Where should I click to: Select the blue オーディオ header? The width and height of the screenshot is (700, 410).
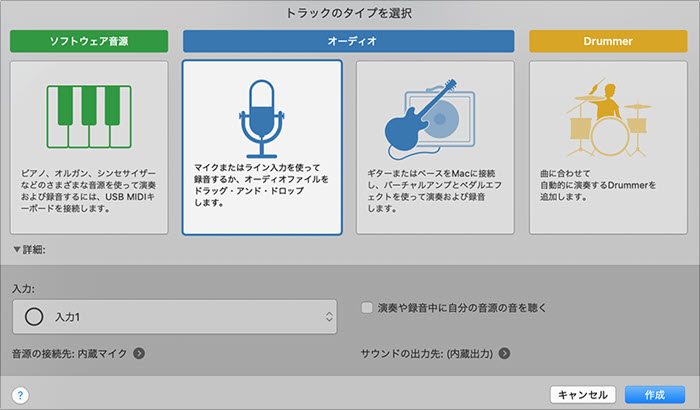(348, 41)
